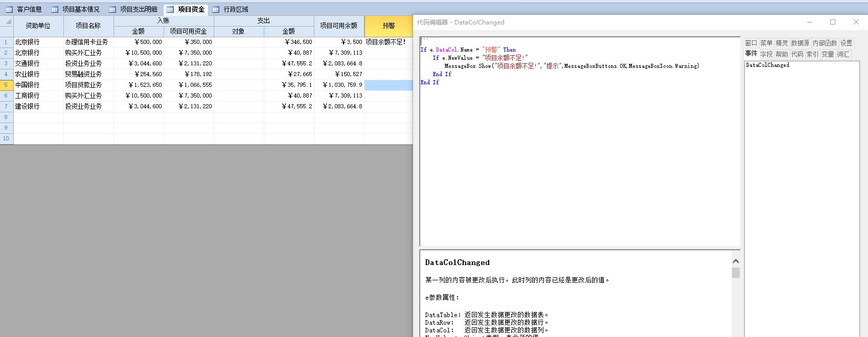
Task: Click the table icon beside 行政区域
Action: point(216,9)
